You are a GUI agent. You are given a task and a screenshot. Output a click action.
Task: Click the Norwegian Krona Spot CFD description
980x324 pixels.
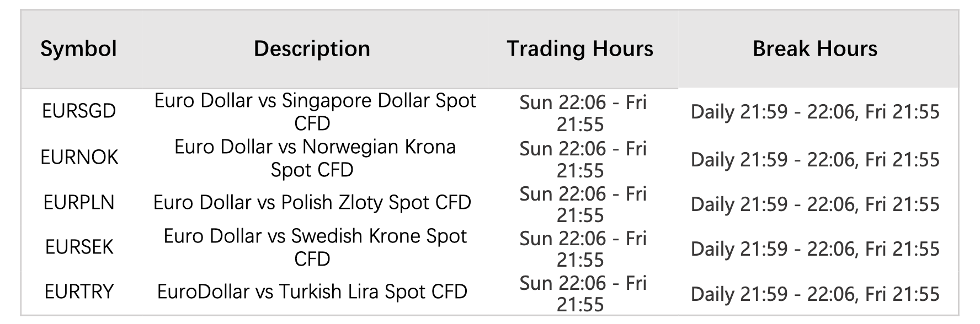click(315, 158)
